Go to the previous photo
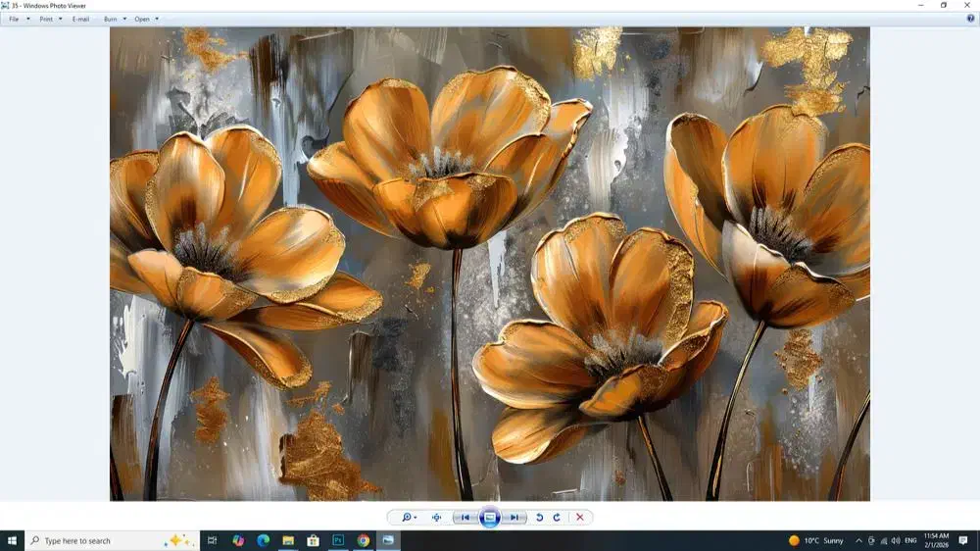This screenshot has width=980, height=551. point(465,518)
